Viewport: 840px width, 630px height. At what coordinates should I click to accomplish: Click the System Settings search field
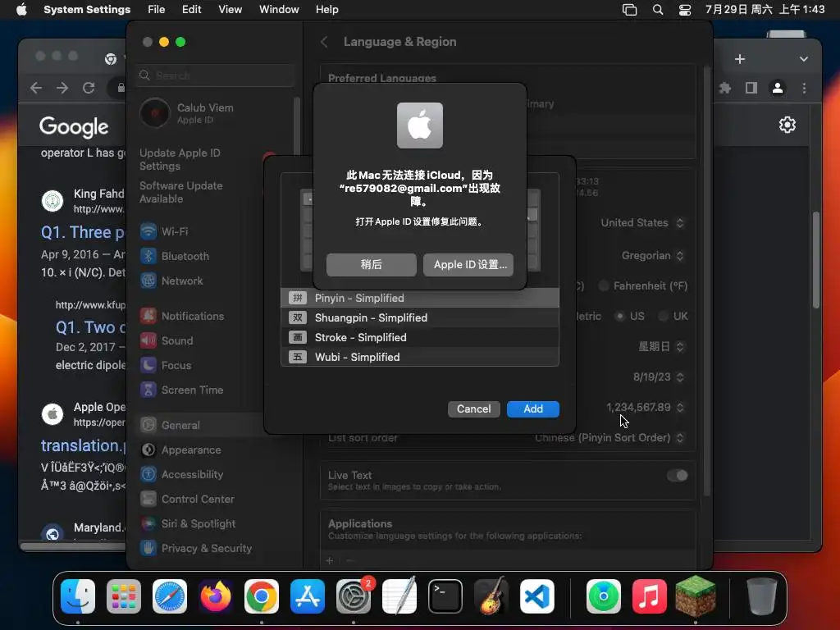(216, 75)
